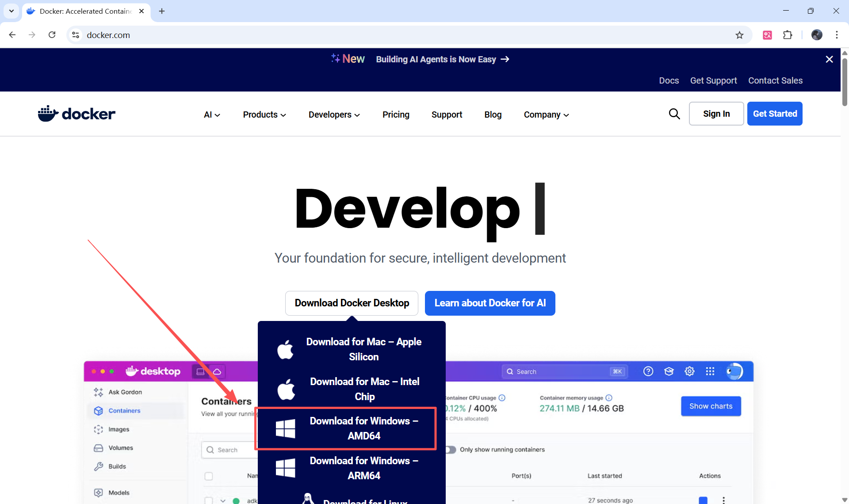849x504 pixels.
Task: Click the Builds wrench icon in sidebar
Action: tap(98, 466)
